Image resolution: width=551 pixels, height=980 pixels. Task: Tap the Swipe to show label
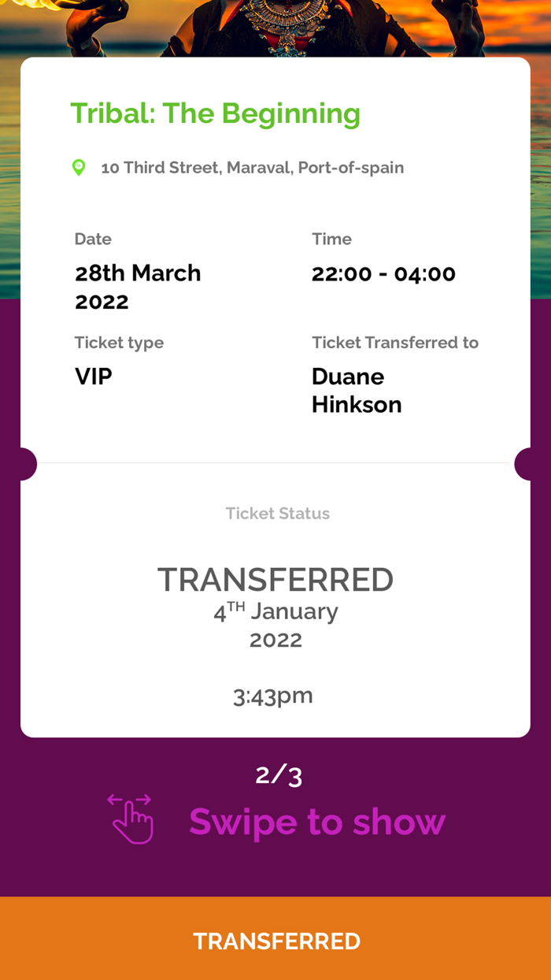tap(316, 822)
